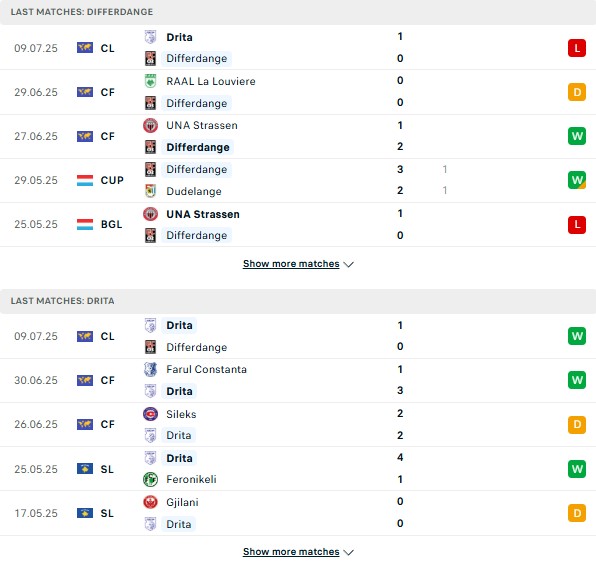This screenshot has width=596, height=565.
Task: Click the red L badge for 09.07.25 match
Action: (577, 48)
